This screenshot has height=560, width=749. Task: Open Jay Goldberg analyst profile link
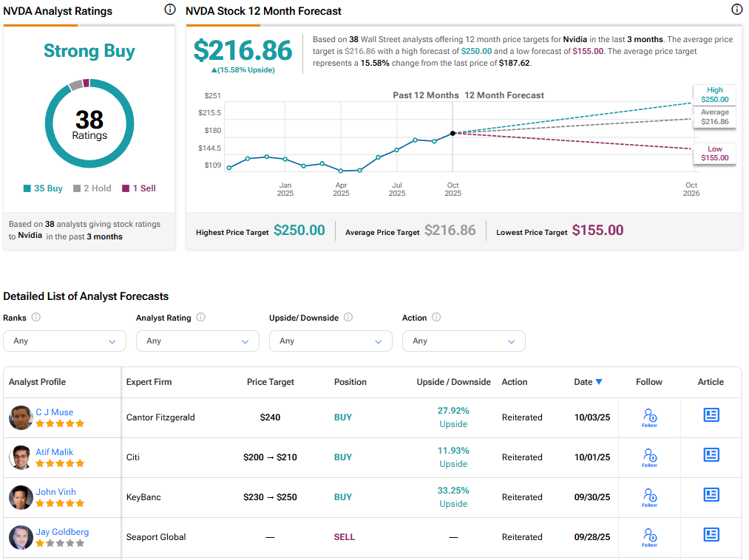[x=61, y=532]
